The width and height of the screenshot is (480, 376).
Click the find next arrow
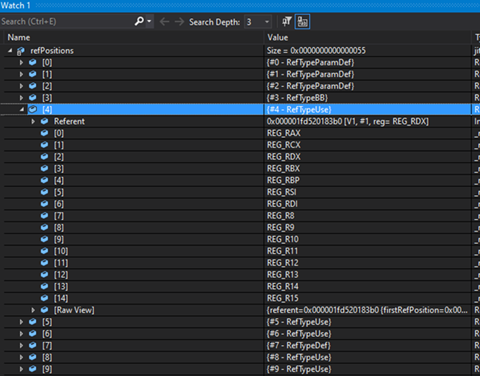click(x=179, y=22)
